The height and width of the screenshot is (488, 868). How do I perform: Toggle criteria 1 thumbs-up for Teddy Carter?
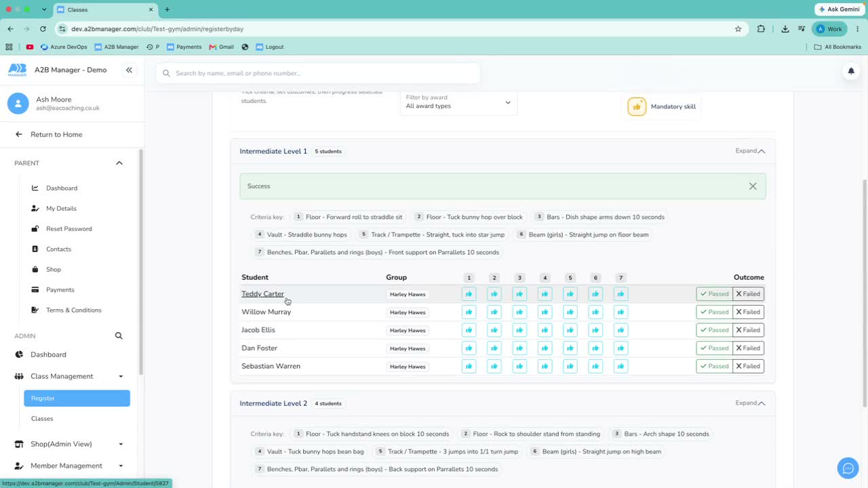pyautogui.click(x=469, y=294)
